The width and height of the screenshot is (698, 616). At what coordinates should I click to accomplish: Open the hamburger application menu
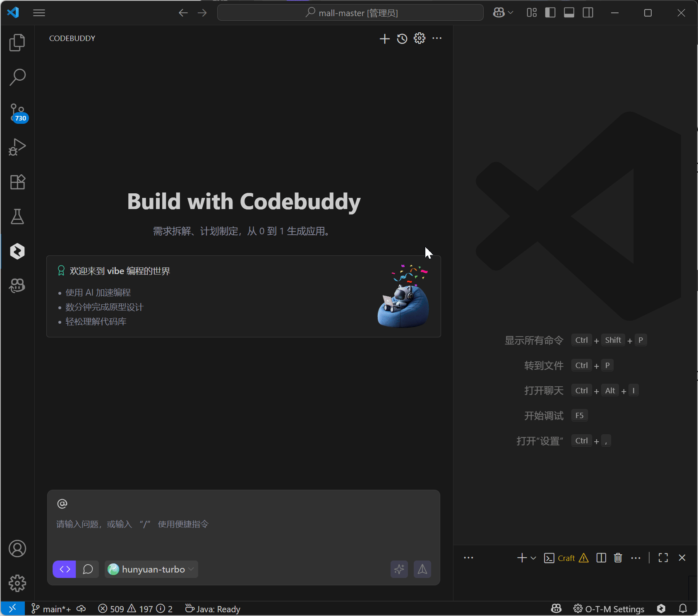pos(39,13)
